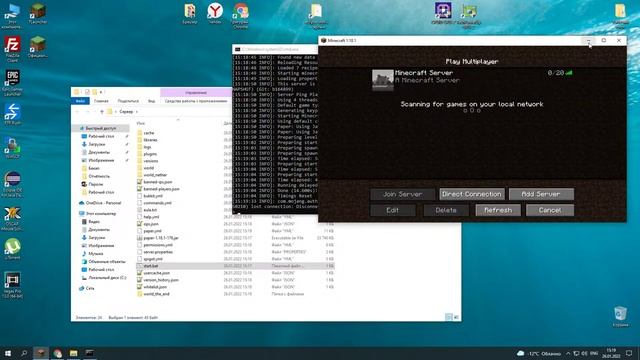
Task: Click Add Server button
Action: coord(541,194)
